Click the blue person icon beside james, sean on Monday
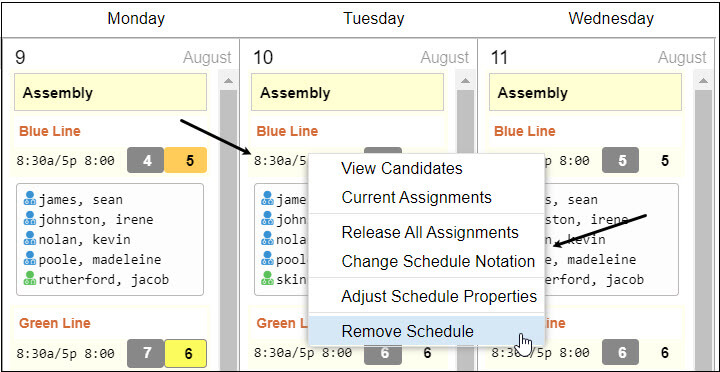 pyautogui.click(x=30, y=198)
